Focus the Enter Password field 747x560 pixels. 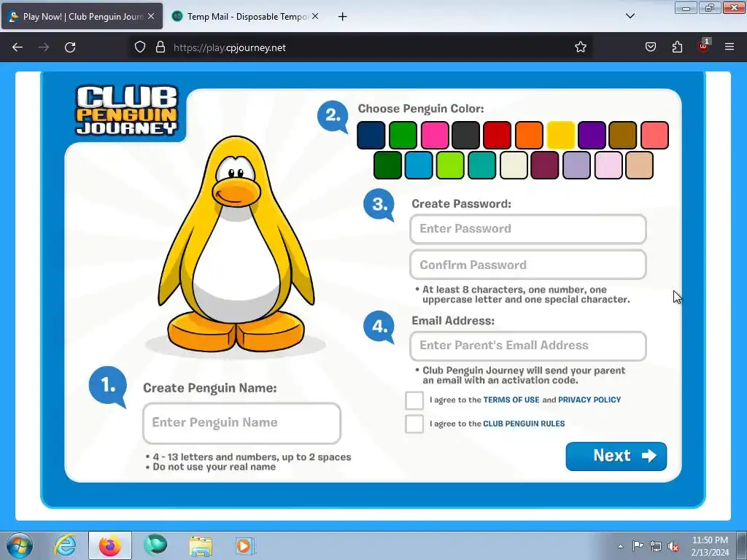(x=528, y=229)
